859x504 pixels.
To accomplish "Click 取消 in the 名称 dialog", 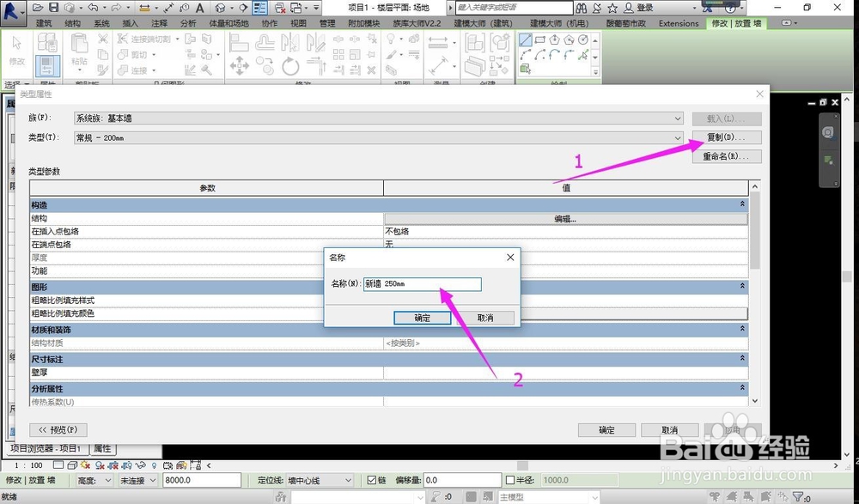I will pos(485,318).
